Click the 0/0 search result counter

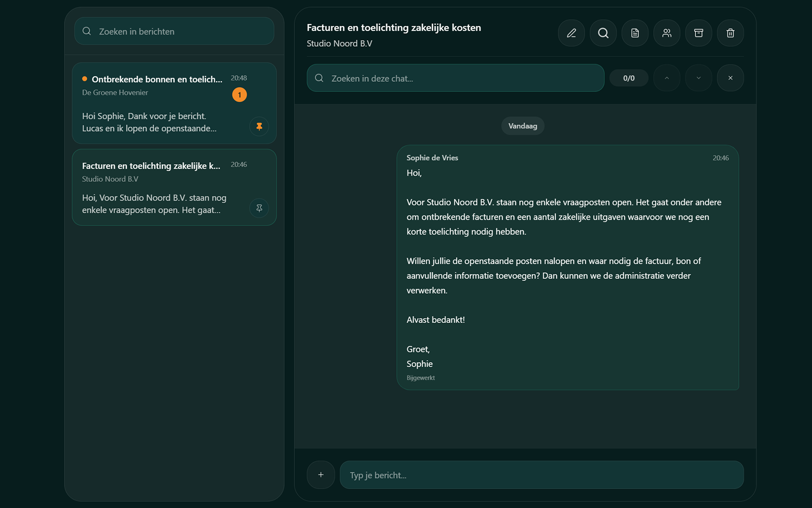click(629, 78)
